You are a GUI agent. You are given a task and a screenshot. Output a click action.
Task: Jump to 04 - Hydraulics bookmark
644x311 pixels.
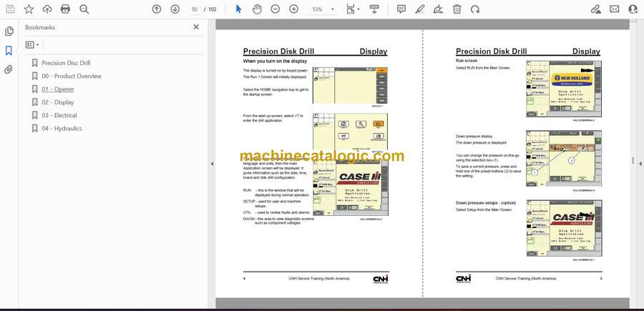click(62, 129)
